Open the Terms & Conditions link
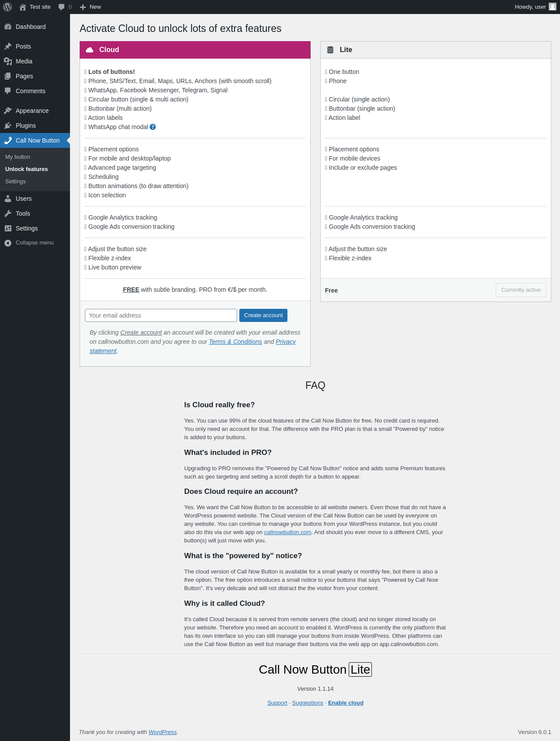 point(235,342)
